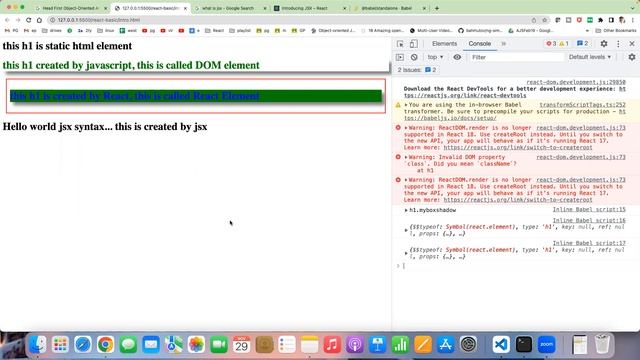640x360 pixels.
Task: Open Safari from dock
Action: pyautogui.click(x=83, y=344)
